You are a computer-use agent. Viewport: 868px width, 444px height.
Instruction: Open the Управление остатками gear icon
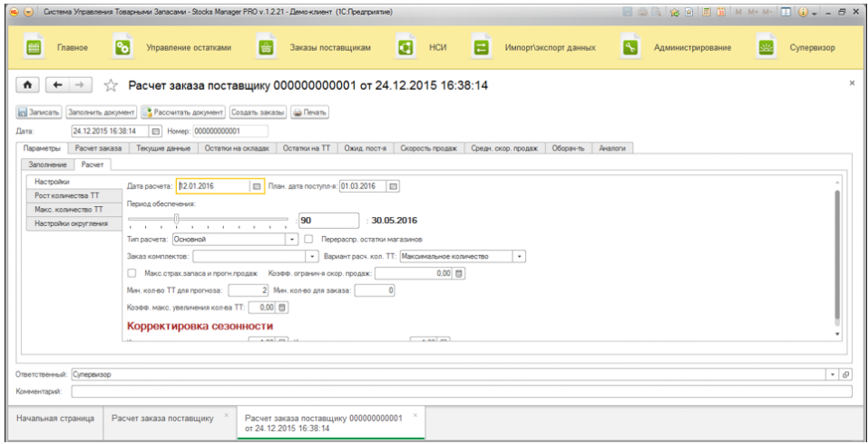[x=122, y=48]
